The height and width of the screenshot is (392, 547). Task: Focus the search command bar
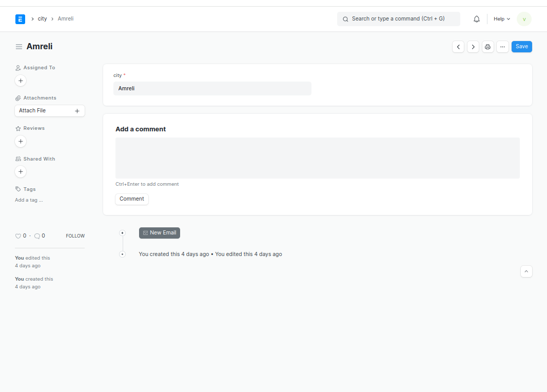[x=398, y=19]
